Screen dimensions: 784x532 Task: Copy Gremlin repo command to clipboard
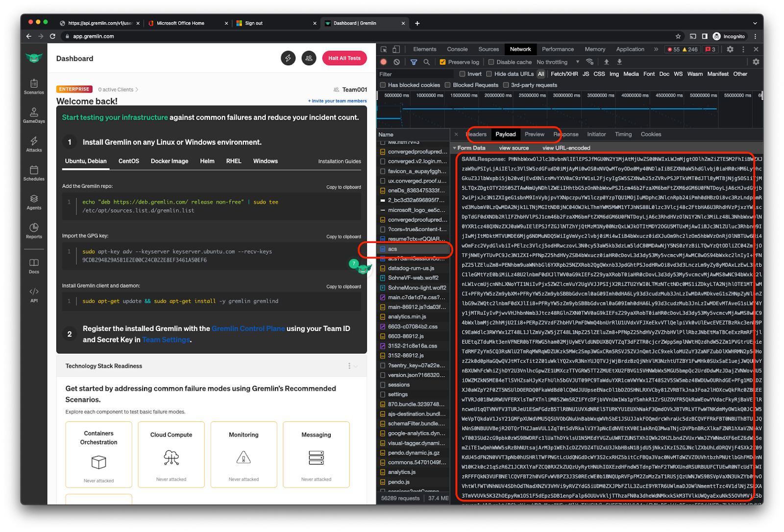(343, 187)
